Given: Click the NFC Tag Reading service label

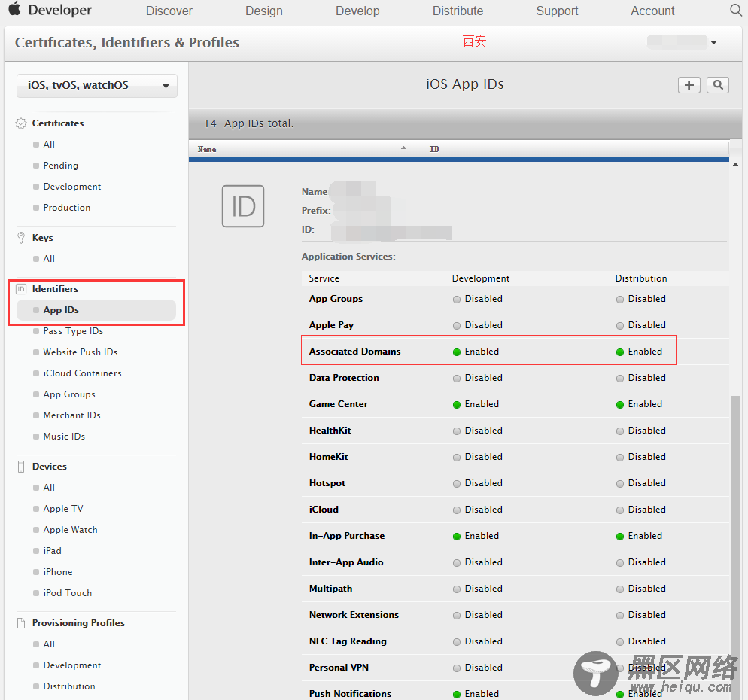Looking at the screenshot, I should [x=348, y=641].
